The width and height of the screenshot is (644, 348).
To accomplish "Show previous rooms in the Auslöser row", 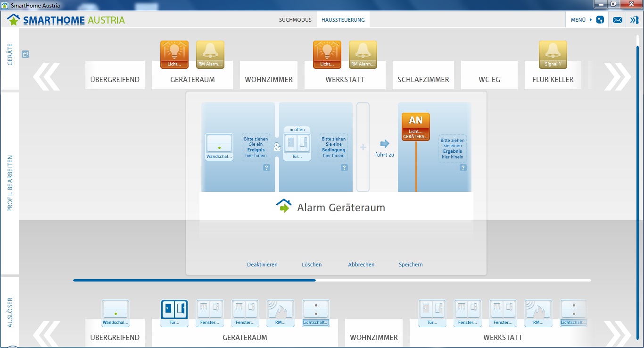I will [46, 334].
